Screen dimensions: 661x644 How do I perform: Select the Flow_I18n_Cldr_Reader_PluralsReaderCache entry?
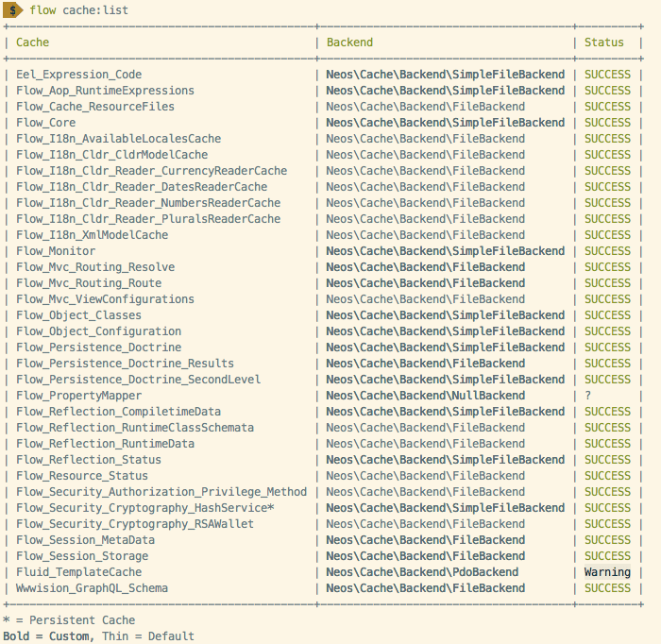148,219
